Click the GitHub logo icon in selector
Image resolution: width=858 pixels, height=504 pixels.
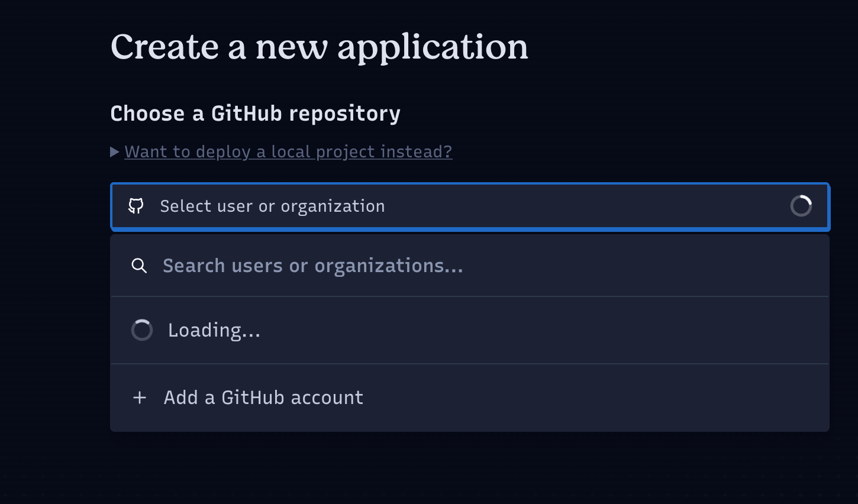click(x=136, y=206)
